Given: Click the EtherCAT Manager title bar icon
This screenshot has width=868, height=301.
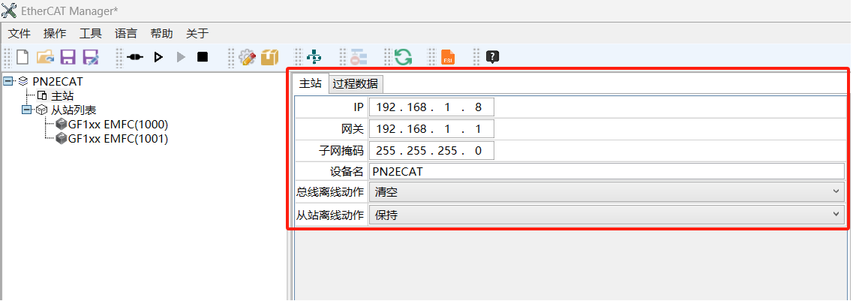Looking at the screenshot, I should (9, 10).
